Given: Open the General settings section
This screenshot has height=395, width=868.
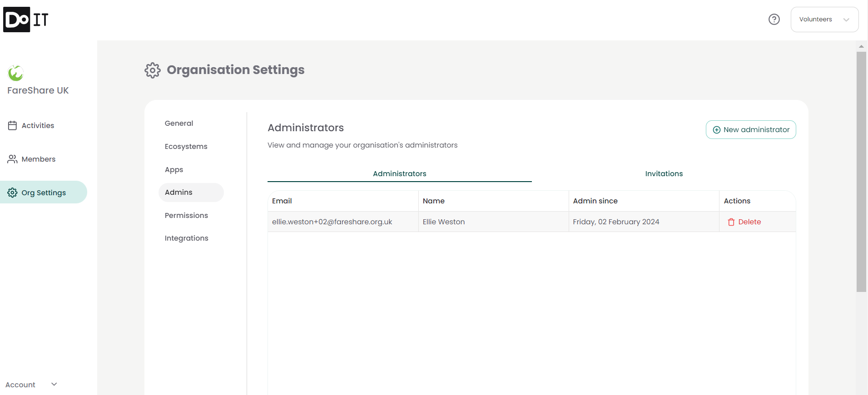Looking at the screenshot, I should (x=179, y=123).
